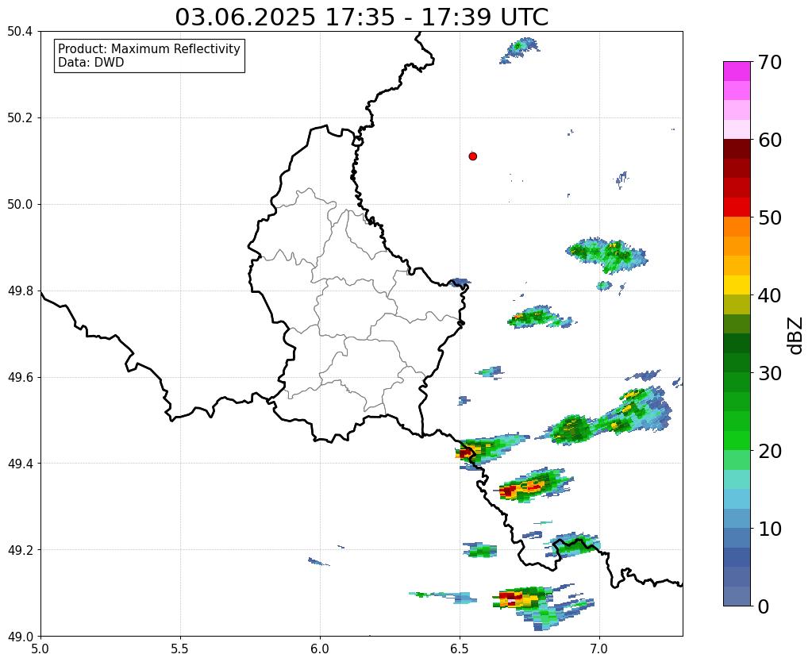Click the dark green colorbar segment just above 30
The width and height of the screenshot is (812, 662).
(x=737, y=363)
